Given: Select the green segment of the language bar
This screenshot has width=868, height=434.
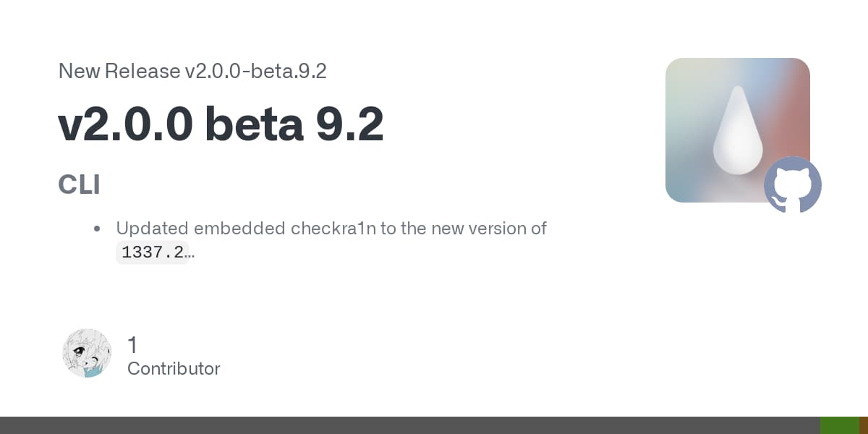Looking at the screenshot, I should tap(839, 425).
